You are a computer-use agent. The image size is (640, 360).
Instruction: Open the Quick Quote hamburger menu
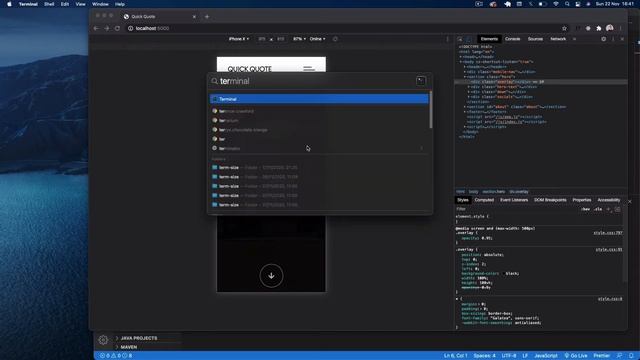point(309,69)
